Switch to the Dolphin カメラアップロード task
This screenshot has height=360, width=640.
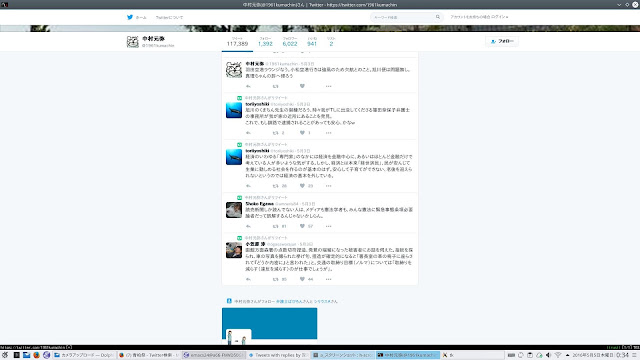(x=84, y=355)
